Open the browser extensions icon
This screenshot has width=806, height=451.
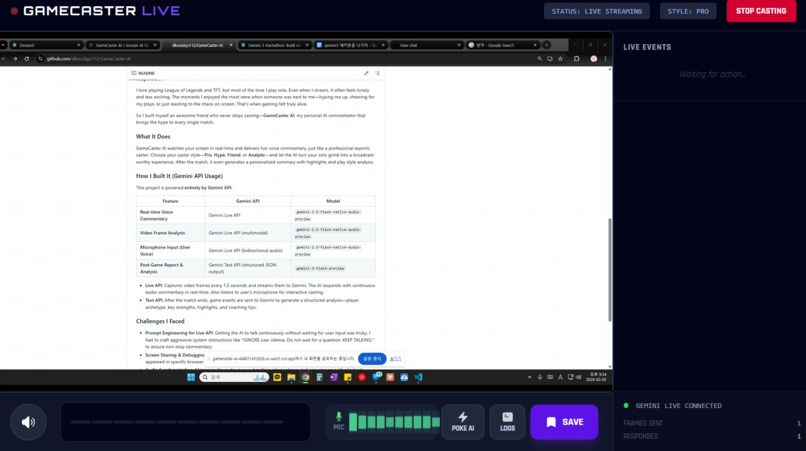576,59
